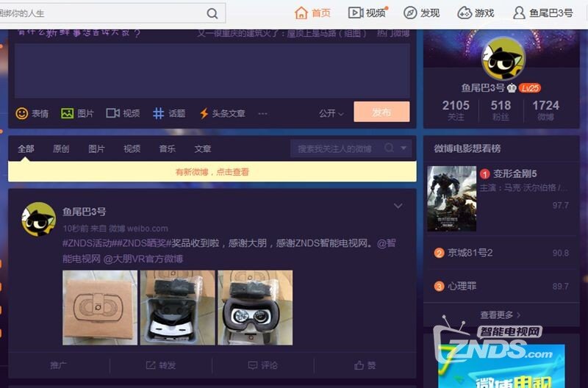Image resolution: width=588 pixels, height=388 pixels.
Task: Attach a video using 视频 camera icon
Action: coord(112,113)
